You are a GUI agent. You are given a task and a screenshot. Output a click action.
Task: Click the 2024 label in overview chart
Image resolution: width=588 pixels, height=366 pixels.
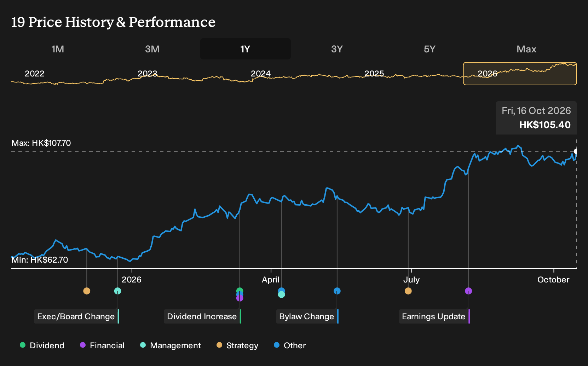pyautogui.click(x=261, y=74)
